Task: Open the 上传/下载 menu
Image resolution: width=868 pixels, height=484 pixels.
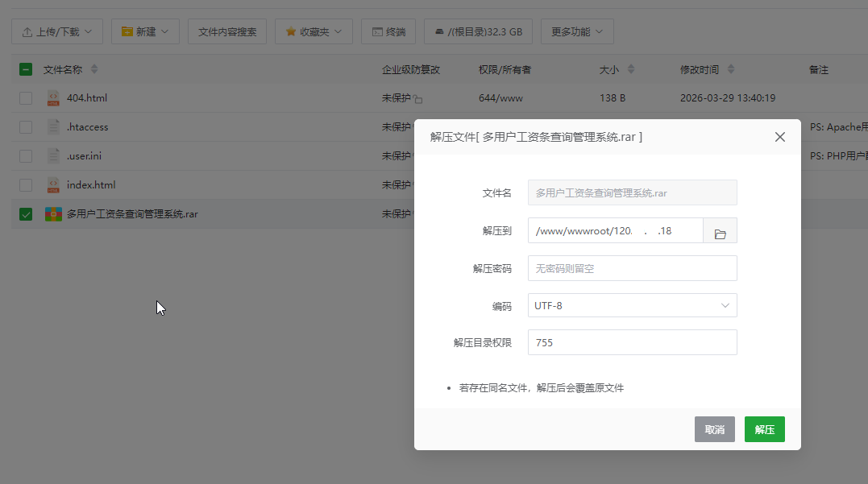Action: pyautogui.click(x=57, y=31)
